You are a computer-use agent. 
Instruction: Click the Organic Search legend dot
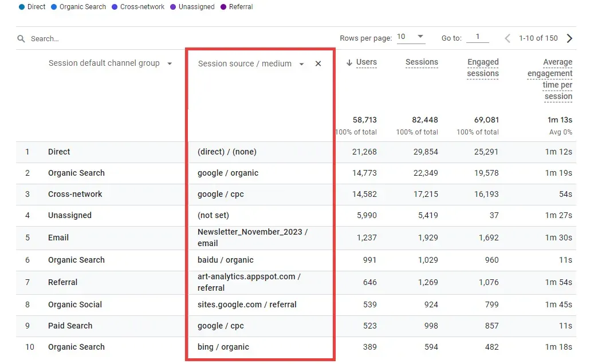coord(54,7)
